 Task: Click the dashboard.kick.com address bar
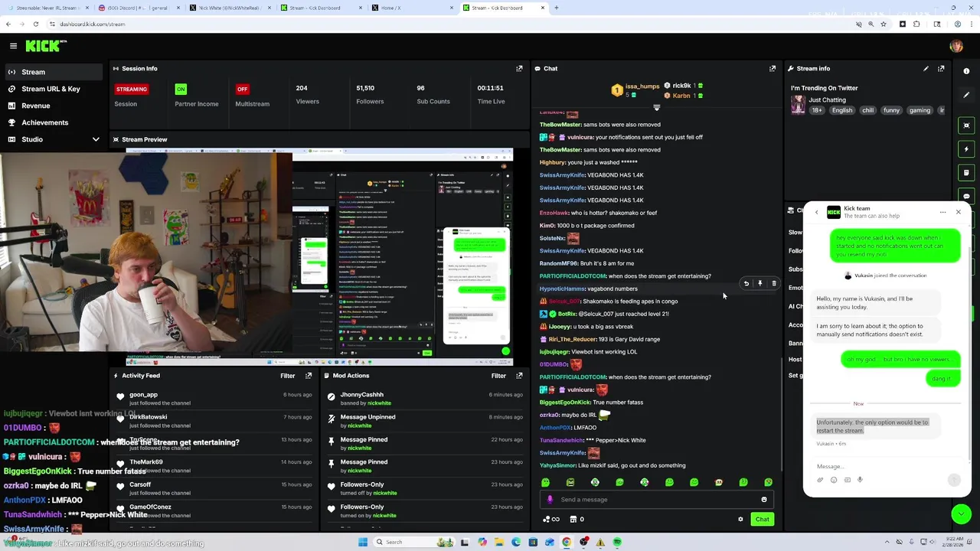[92, 24]
